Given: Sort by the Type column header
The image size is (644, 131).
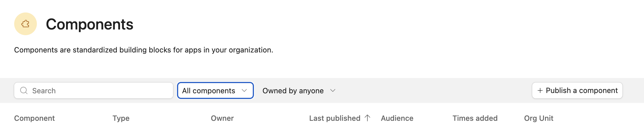Looking at the screenshot, I should click(121, 118).
